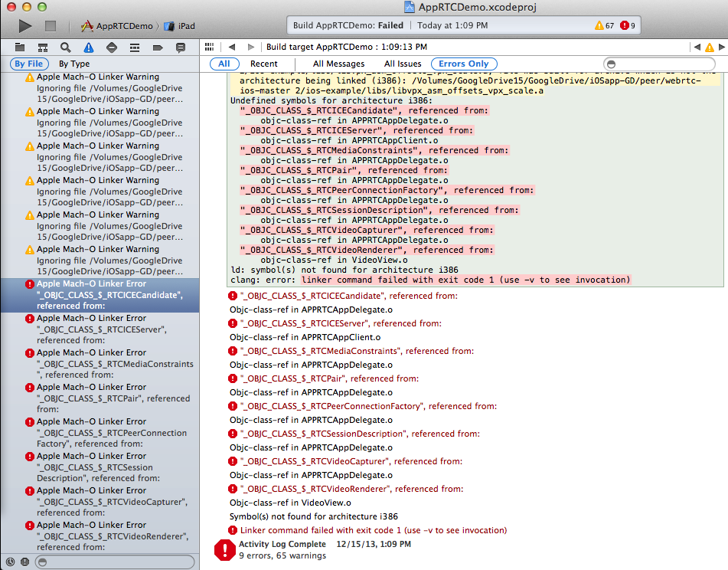Select the RTCMediaConstraints linker error in sidebar
Screen dimensions: 728x570
(x=100, y=364)
